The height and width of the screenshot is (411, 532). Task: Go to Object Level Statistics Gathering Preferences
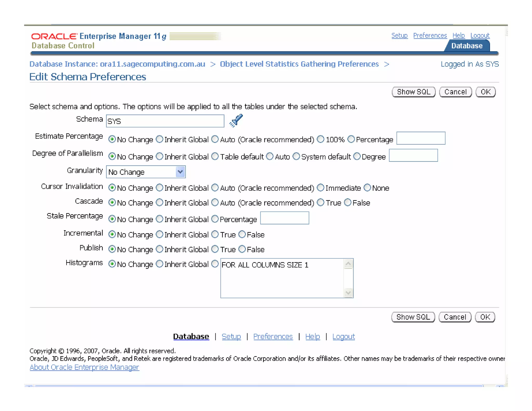click(299, 64)
